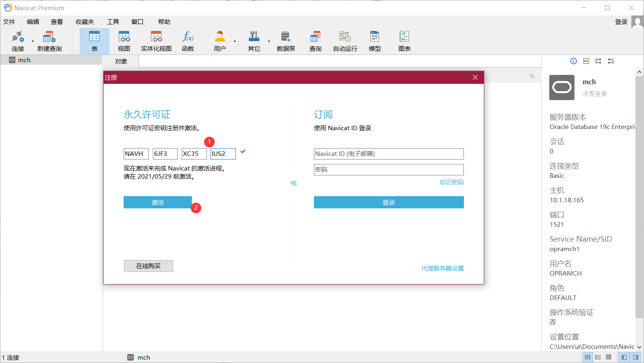Open the Model (模型) toolbar icon
644x363 pixels.
tap(375, 41)
